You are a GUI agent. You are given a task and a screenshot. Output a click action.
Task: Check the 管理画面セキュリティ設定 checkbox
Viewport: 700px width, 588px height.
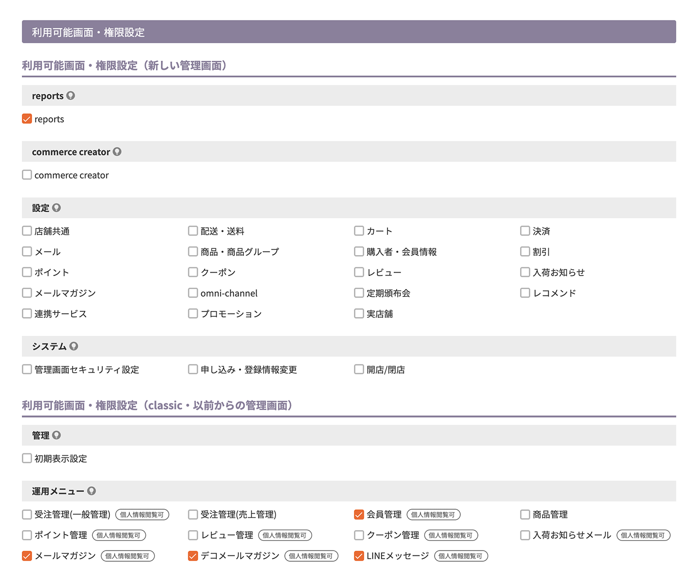click(27, 369)
